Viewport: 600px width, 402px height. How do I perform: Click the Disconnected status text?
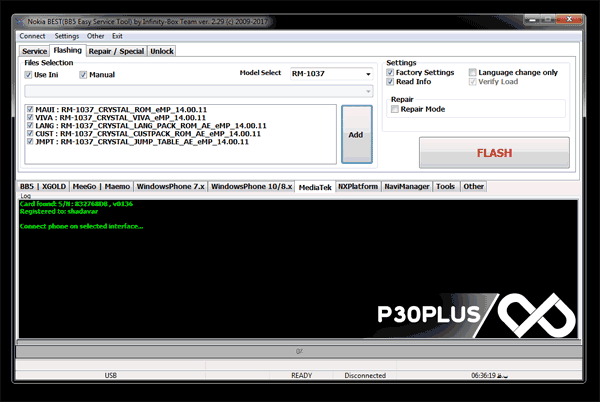coord(365,375)
